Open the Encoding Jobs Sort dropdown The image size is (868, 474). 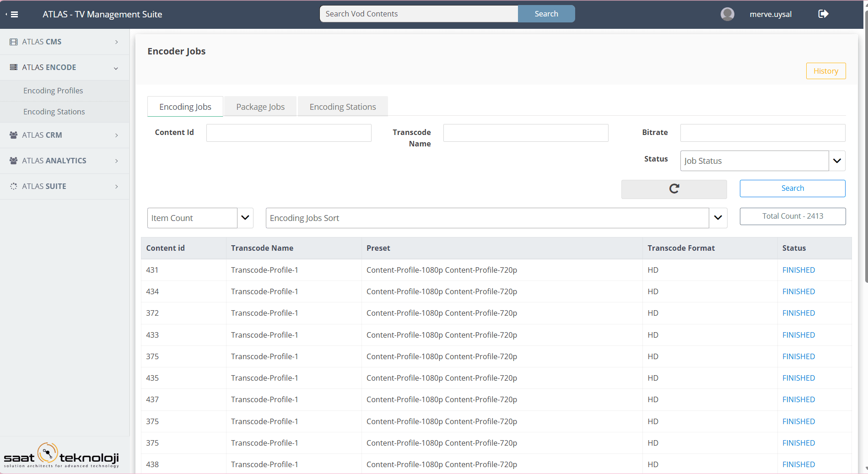(717, 218)
